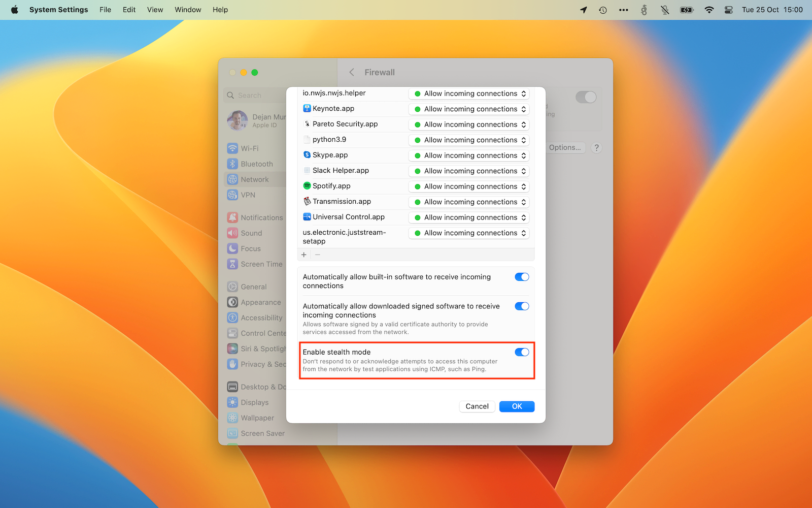Toggle automatically allow downloaded signed software
Image resolution: width=812 pixels, height=508 pixels.
point(522,306)
